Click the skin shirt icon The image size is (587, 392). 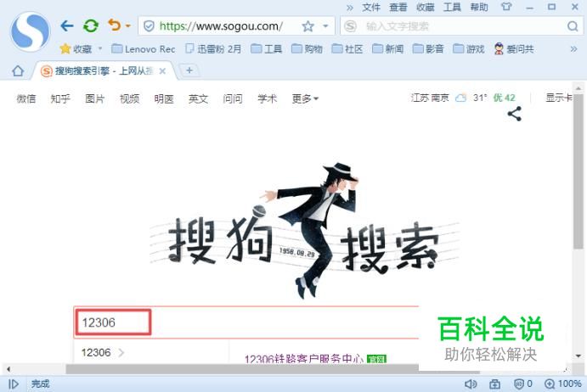point(506,7)
